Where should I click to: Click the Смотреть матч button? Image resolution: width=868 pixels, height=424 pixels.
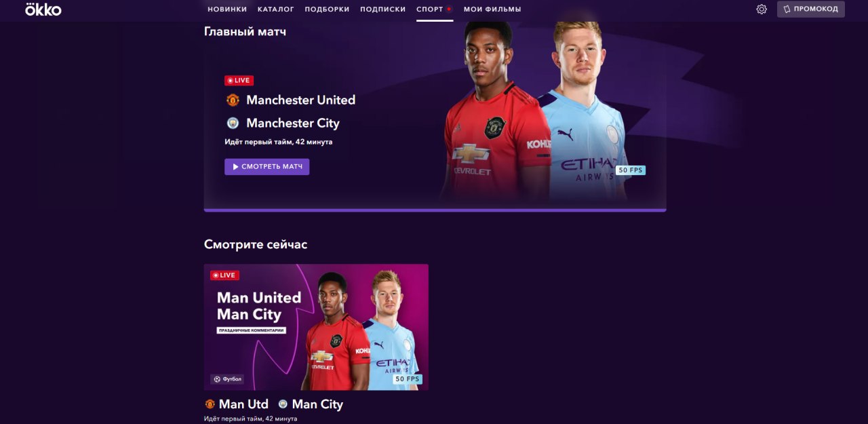(x=267, y=167)
